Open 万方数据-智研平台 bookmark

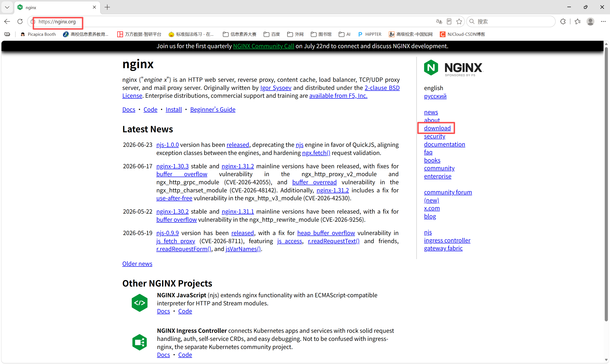(139, 34)
